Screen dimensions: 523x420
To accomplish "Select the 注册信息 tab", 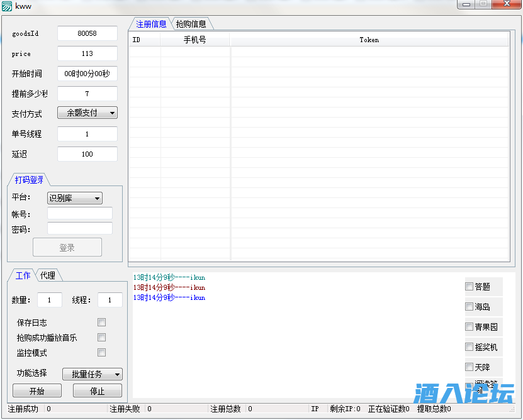I will [151, 24].
